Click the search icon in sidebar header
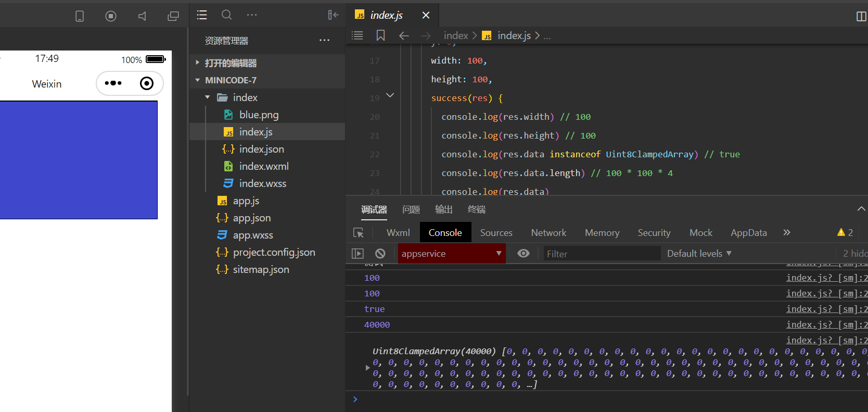 (226, 15)
